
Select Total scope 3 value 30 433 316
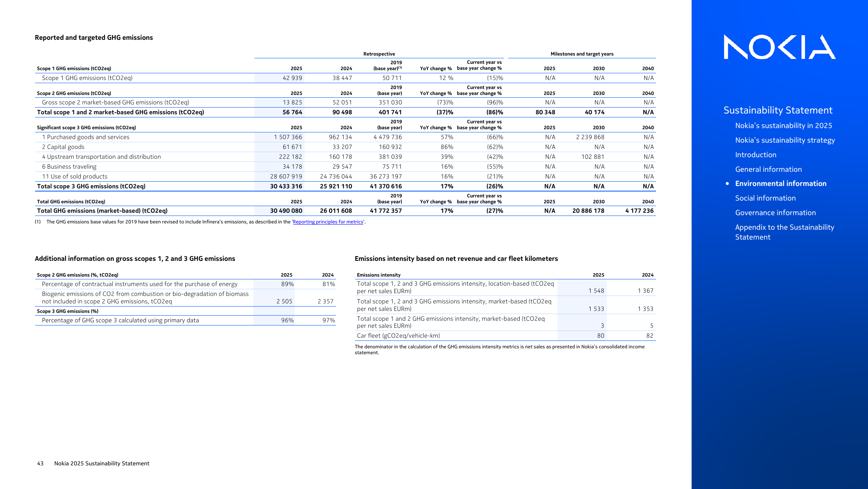pyautogui.click(x=286, y=186)
